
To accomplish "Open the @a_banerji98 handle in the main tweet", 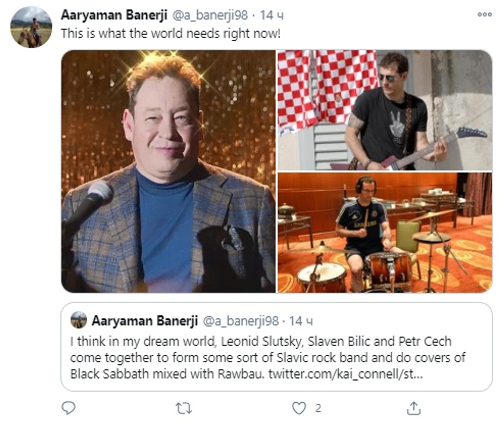I will pyautogui.click(x=210, y=15).
